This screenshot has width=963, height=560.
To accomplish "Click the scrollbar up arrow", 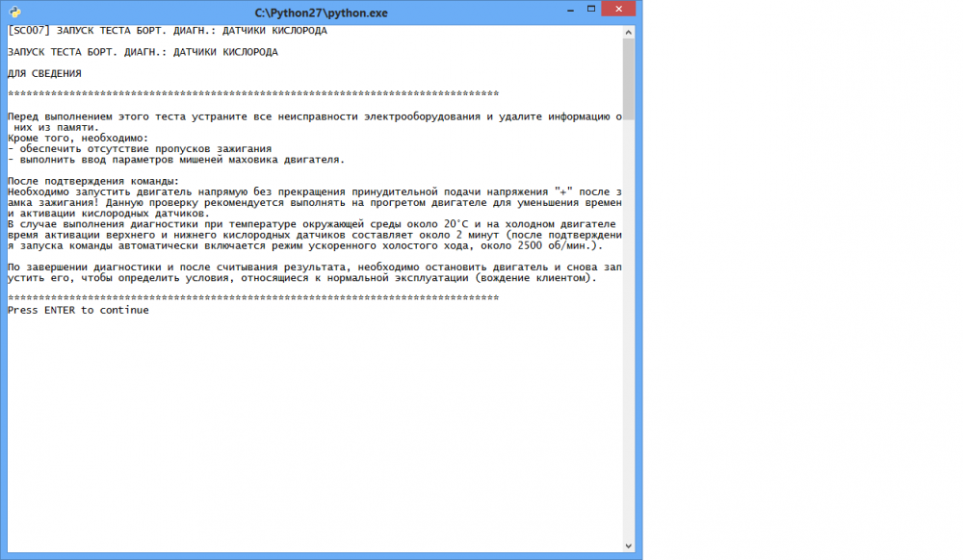I will click(628, 32).
